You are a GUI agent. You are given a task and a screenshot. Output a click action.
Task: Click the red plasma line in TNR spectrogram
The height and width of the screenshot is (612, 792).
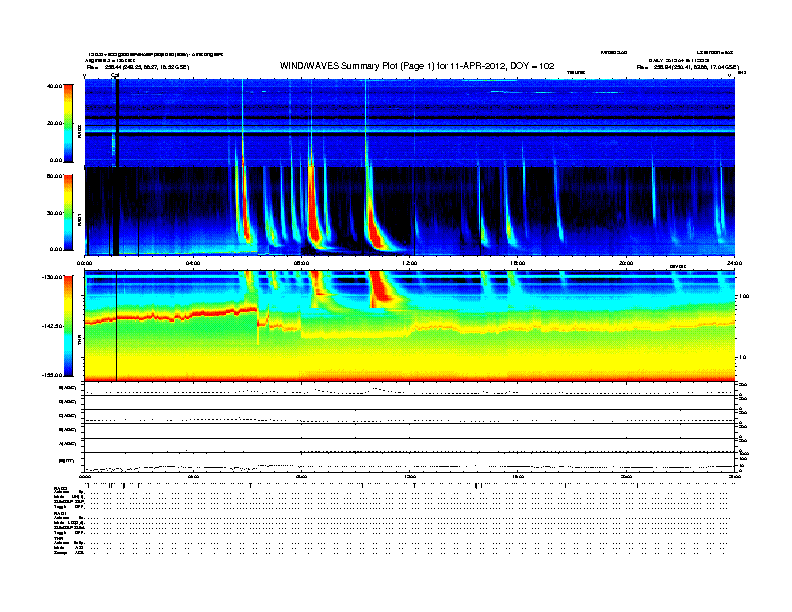click(x=172, y=316)
